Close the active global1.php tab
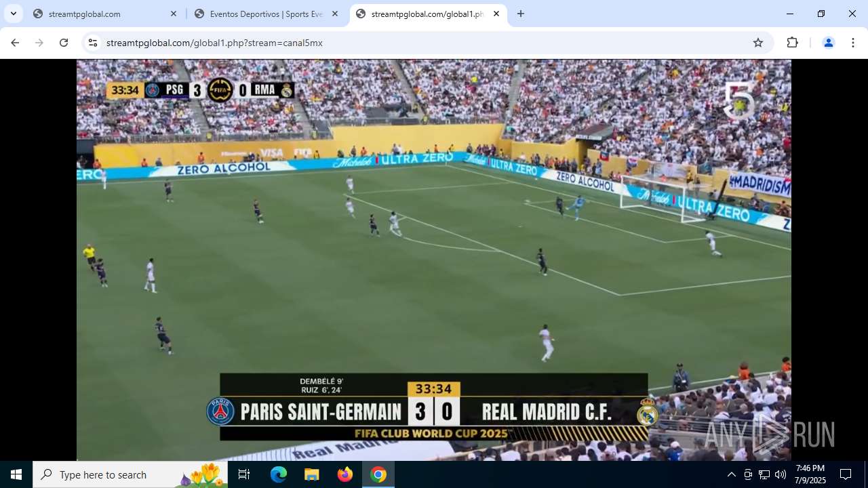 (x=496, y=14)
